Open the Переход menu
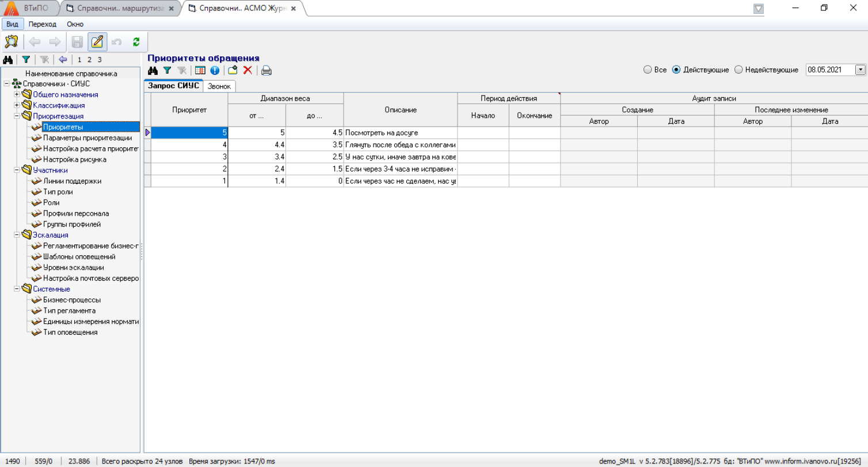The width and height of the screenshot is (868, 467). (x=43, y=24)
